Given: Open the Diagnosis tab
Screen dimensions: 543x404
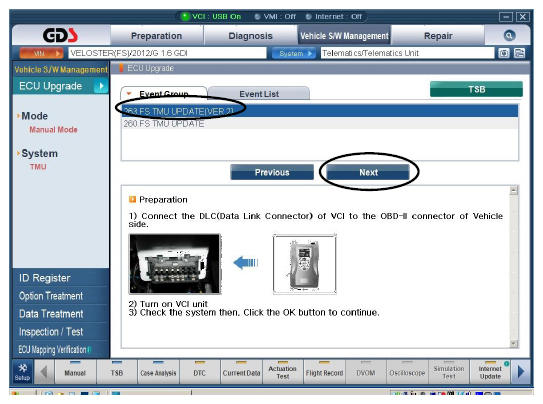Looking at the screenshot, I should click(x=250, y=36).
